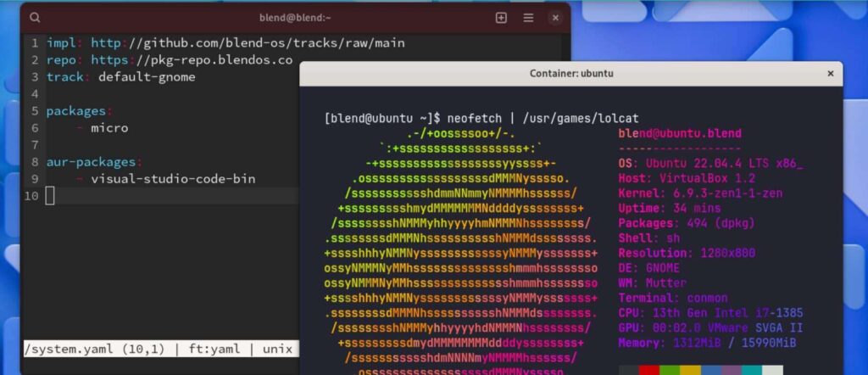Image resolution: width=868 pixels, height=375 pixels.
Task: Click aur-packages: key on line 8
Action: 94,162
